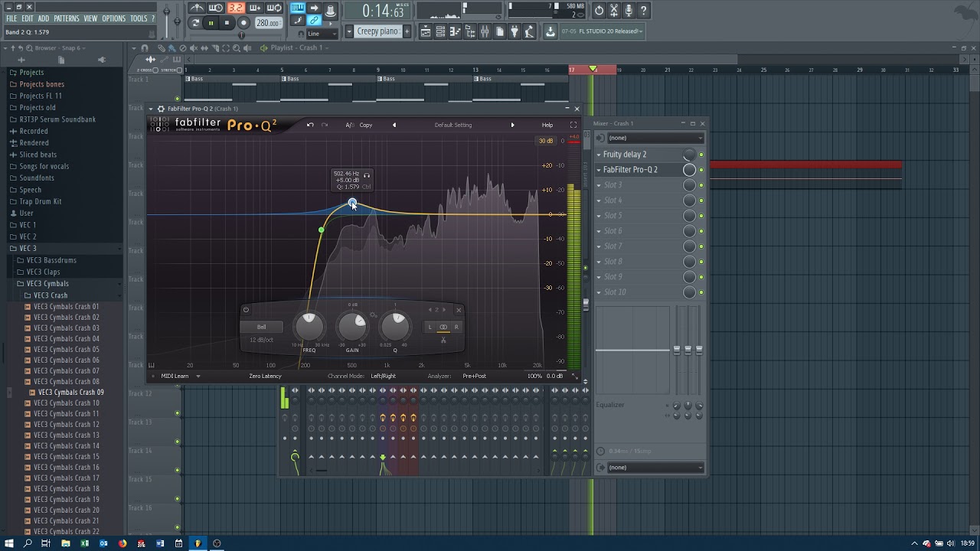Bypass selected band with power button
The width and height of the screenshot is (980, 551).
point(246,309)
